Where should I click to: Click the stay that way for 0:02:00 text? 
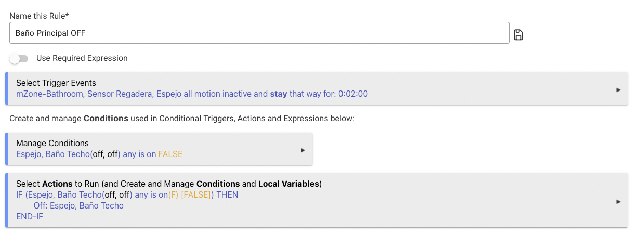(x=319, y=94)
